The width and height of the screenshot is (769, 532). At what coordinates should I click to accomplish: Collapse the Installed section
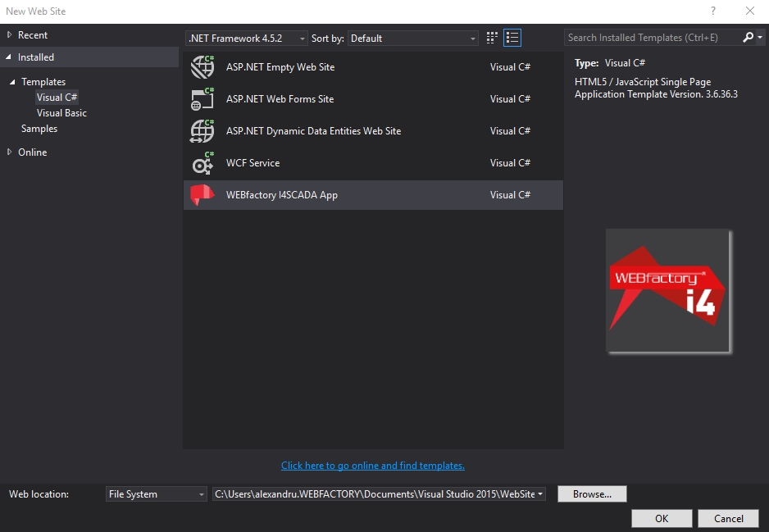[x=8, y=57]
